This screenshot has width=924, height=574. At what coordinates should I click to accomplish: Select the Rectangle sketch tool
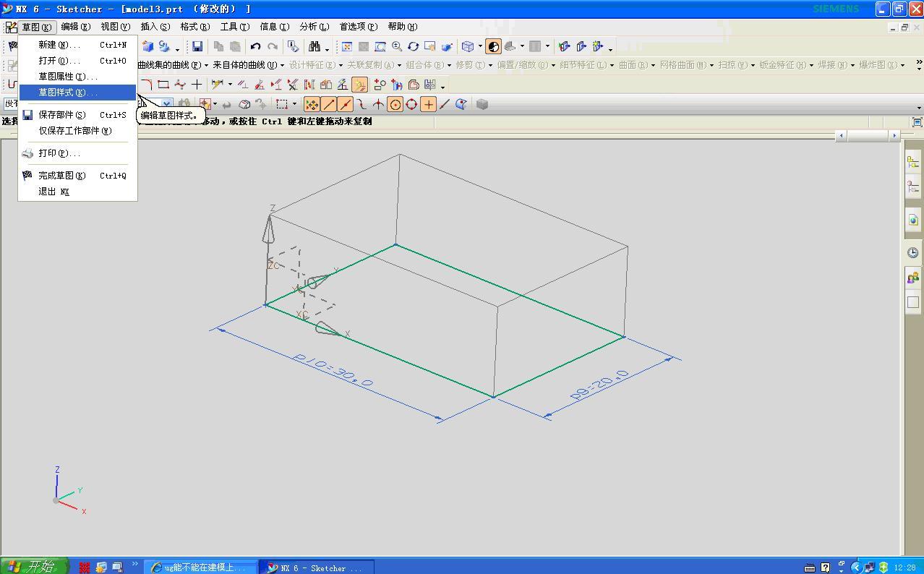click(163, 85)
